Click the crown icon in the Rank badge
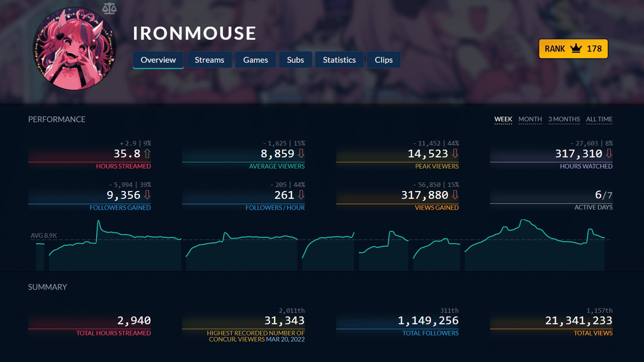This screenshot has height=362, width=644. [x=576, y=49]
